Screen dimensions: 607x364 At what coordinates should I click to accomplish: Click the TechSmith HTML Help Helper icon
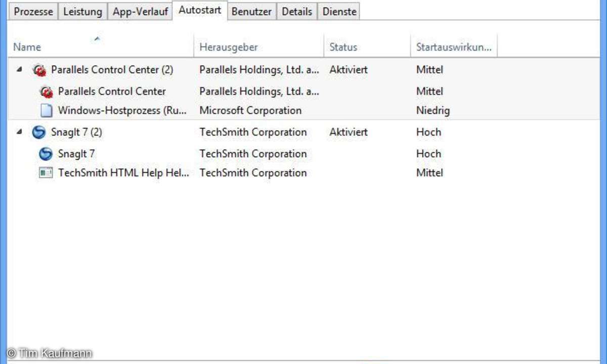point(46,173)
